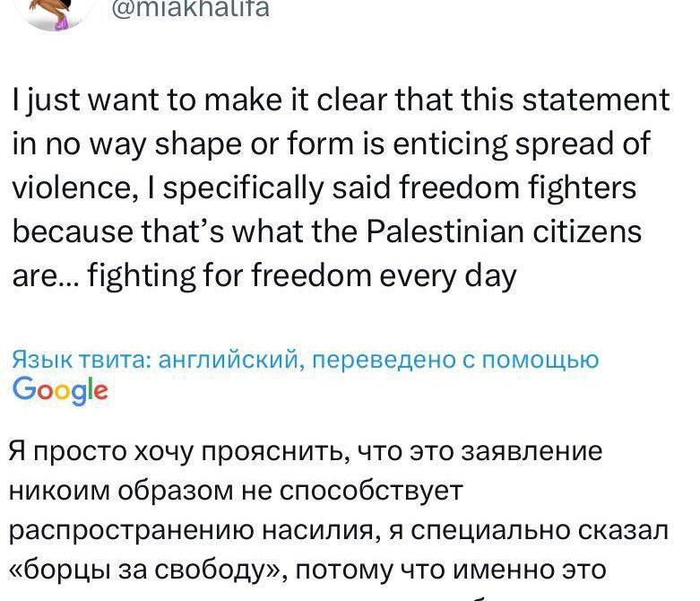Click the Google logo
The width and height of the screenshot is (700, 601).
click(x=60, y=390)
